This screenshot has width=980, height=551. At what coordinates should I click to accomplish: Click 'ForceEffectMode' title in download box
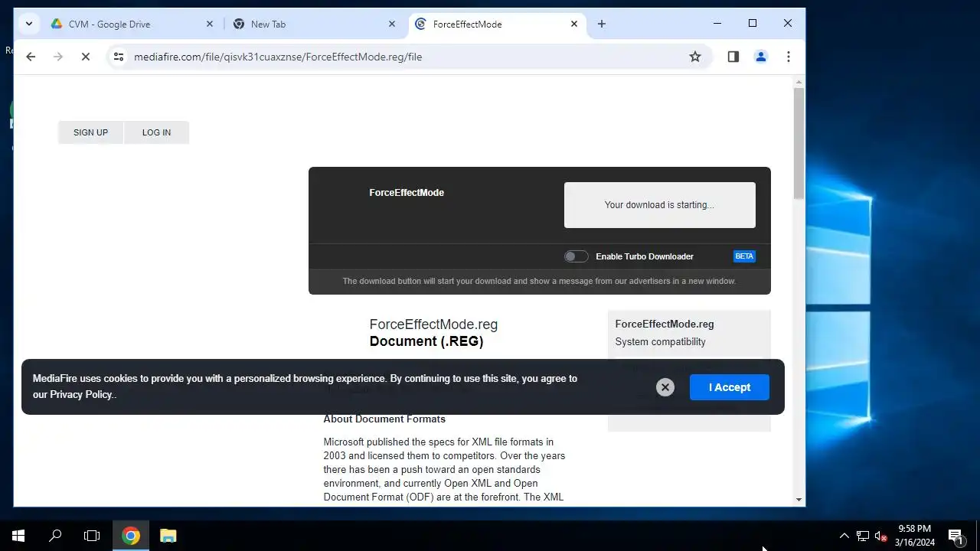(407, 193)
